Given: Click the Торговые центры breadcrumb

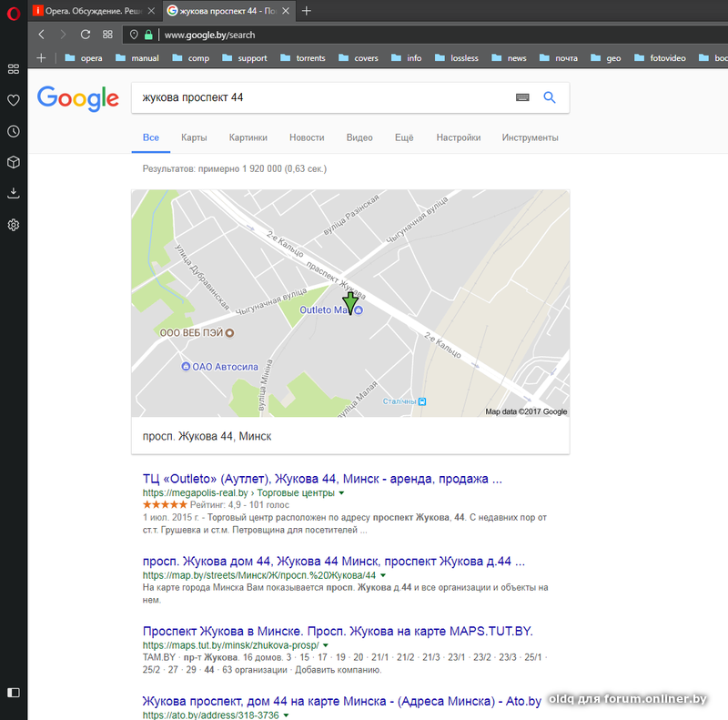Looking at the screenshot, I should pyautogui.click(x=296, y=492).
